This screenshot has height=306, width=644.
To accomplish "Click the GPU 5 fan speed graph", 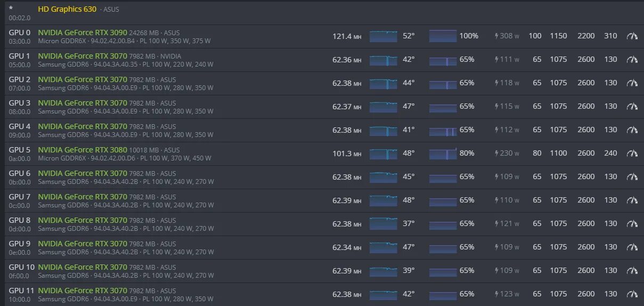I will pyautogui.click(x=443, y=154).
